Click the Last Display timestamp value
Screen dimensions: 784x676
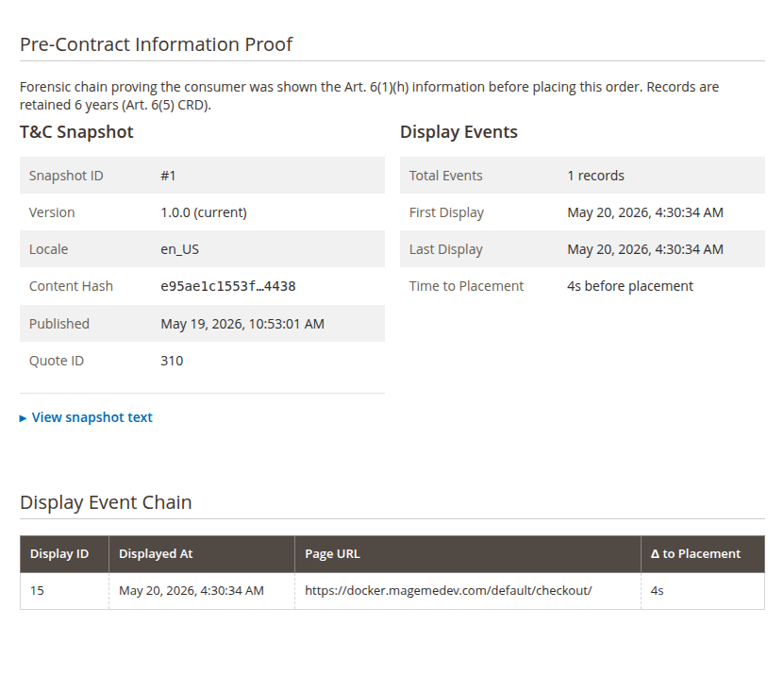pyautogui.click(x=645, y=249)
